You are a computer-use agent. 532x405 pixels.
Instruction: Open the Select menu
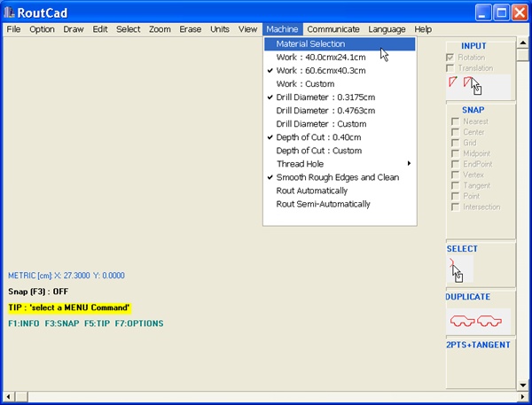click(x=129, y=29)
